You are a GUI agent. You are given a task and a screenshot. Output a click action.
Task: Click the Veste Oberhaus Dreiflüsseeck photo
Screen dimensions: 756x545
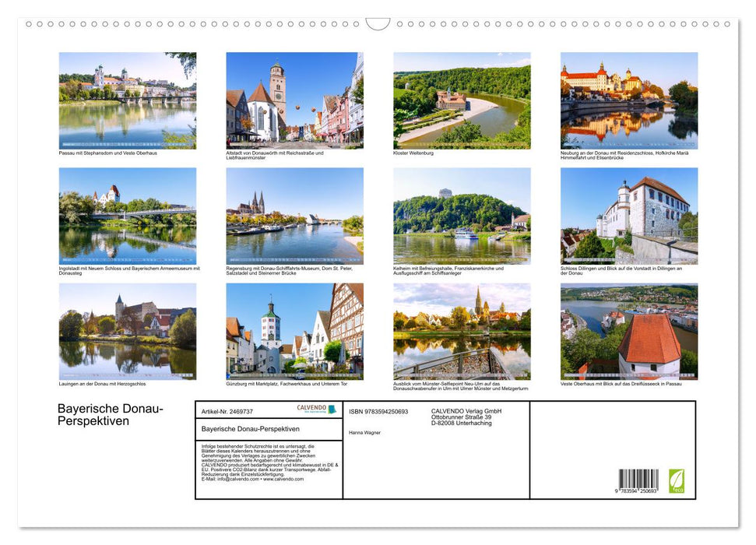click(x=629, y=332)
